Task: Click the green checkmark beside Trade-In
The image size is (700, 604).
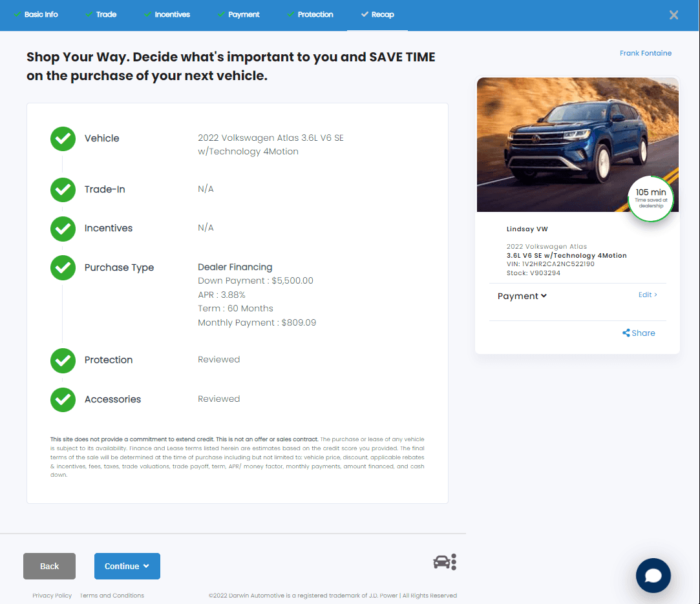Action: 63,189
